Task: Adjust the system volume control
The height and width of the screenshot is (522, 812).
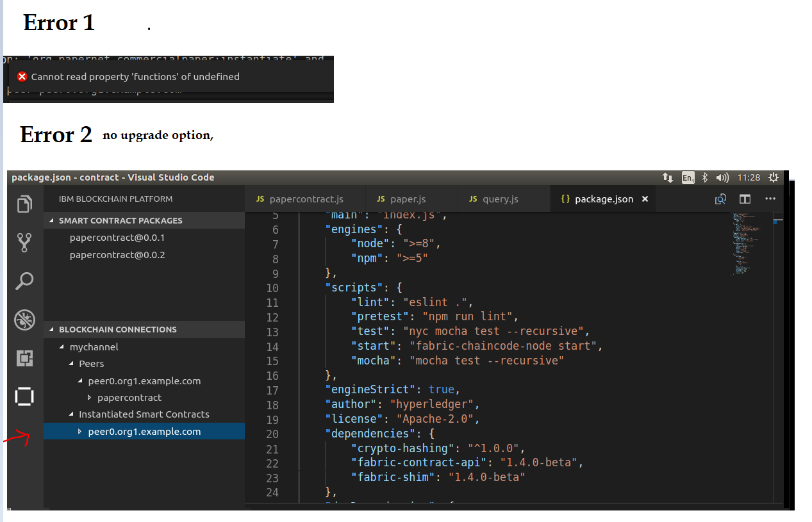Action: pyautogui.click(x=722, y=177)
